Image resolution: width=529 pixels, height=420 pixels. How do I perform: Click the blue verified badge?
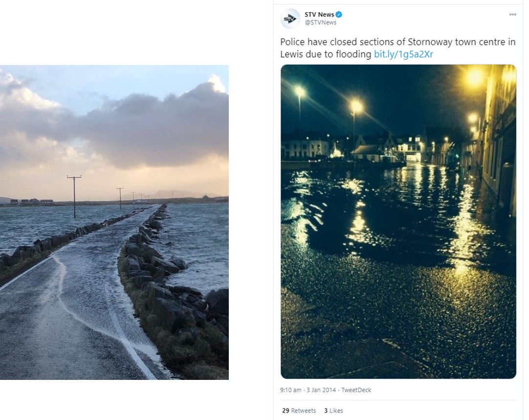tap(339, 15)
